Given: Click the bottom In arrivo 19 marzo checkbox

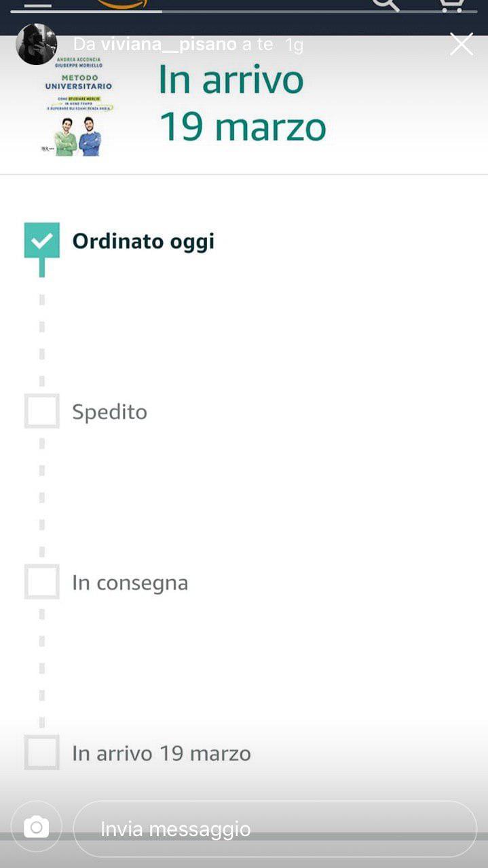Looking at the screenshot, I should pyautogui.click(x=42, y=752).
